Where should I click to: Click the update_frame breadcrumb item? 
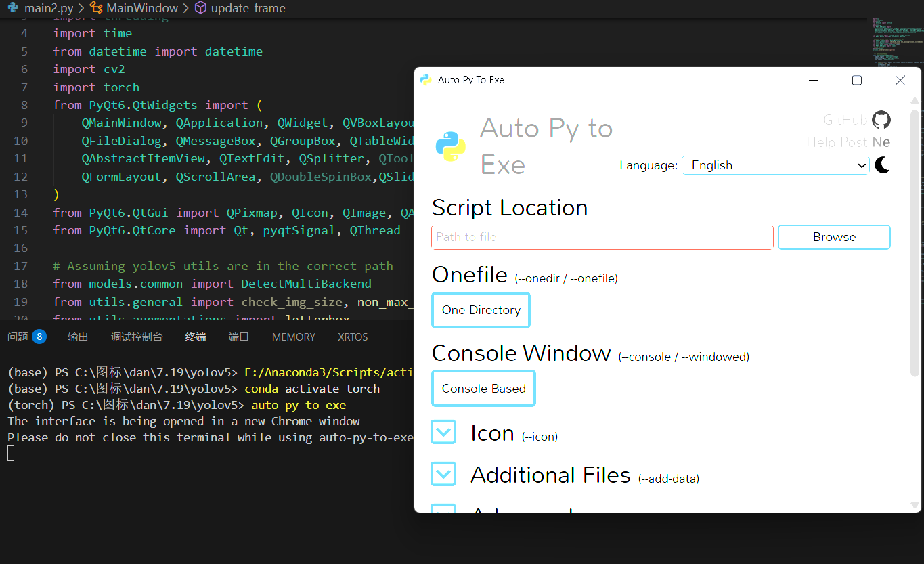pos(248,8)
